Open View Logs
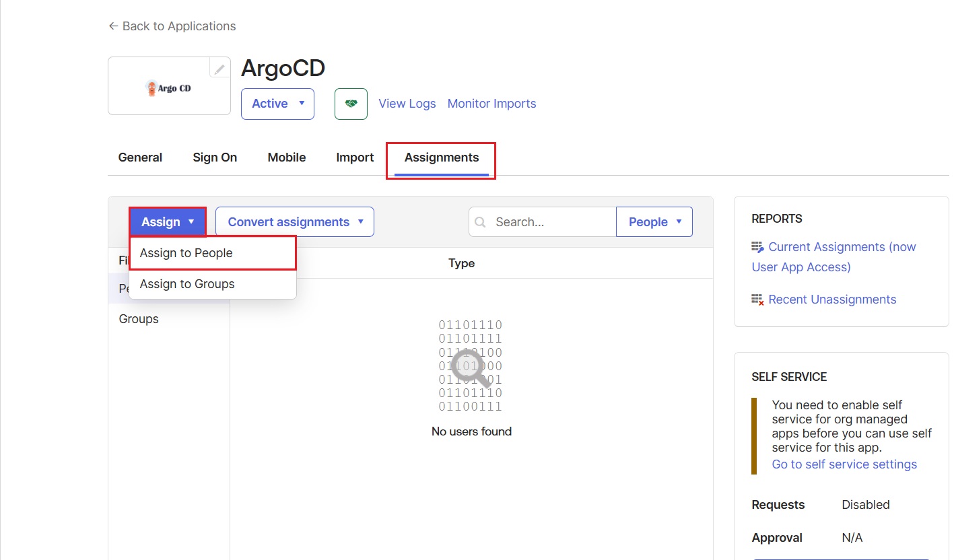Viewport: 954px width, 560px height. [x=407, y=103]
